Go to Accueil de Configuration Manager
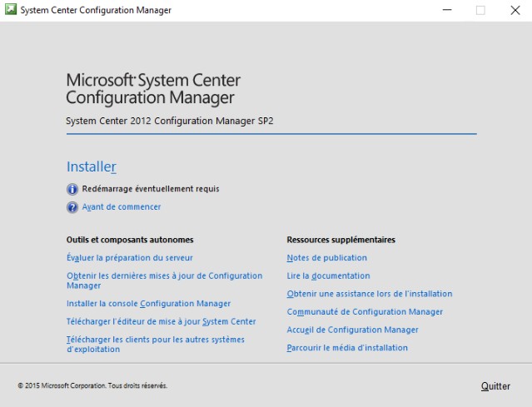The height and width of the screenshot is (407, 532). pos(352,330)
